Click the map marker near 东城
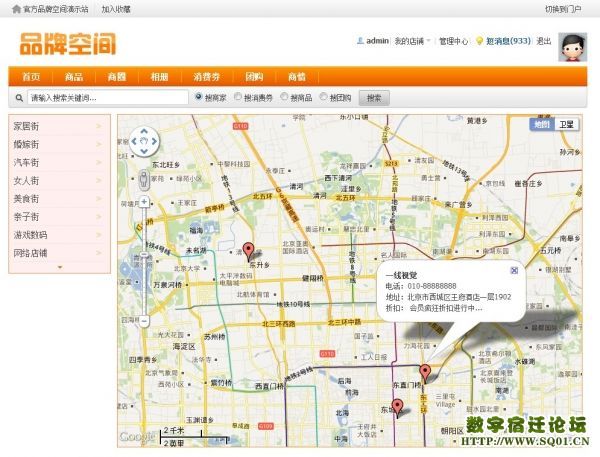The image size is (600, 457). click(x=398, y=408)
